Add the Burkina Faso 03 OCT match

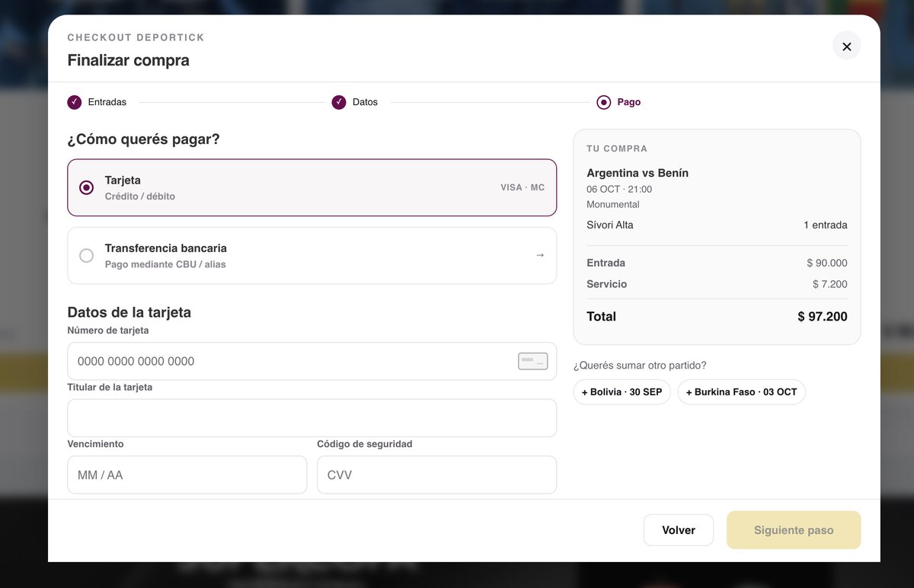tap(741, 392)
